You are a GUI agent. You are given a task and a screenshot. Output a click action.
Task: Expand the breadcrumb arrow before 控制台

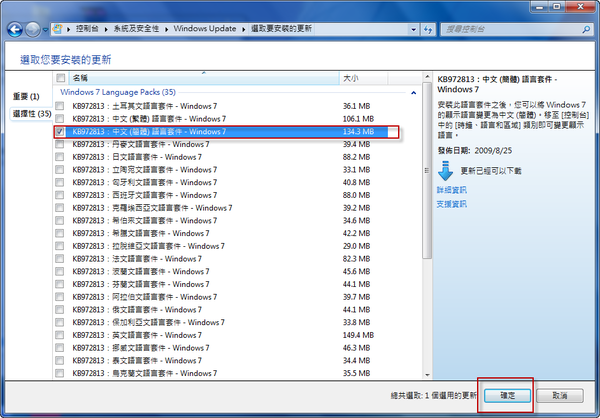(x=68, y=29)
